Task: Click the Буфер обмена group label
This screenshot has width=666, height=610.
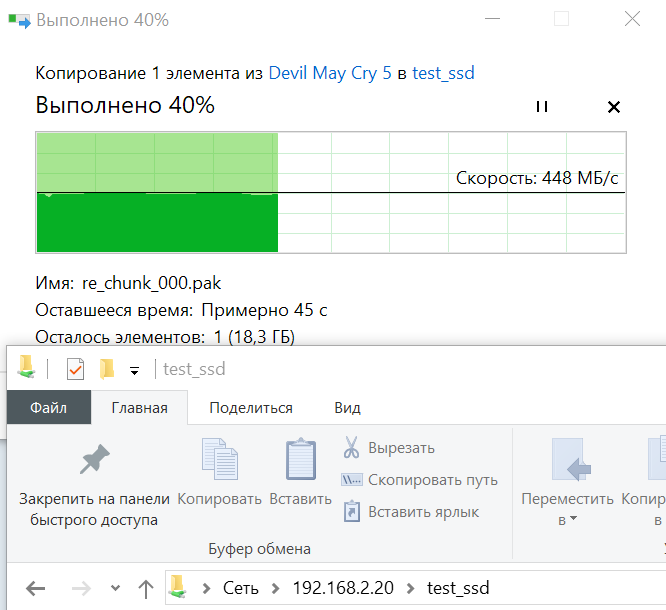Action: [x=260, y=549]
